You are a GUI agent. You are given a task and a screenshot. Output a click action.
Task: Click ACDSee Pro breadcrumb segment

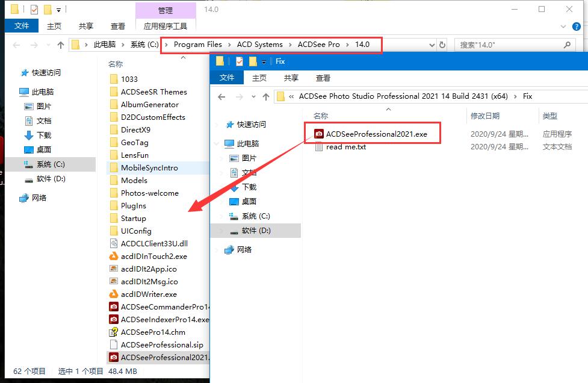[x=319, y=45]
